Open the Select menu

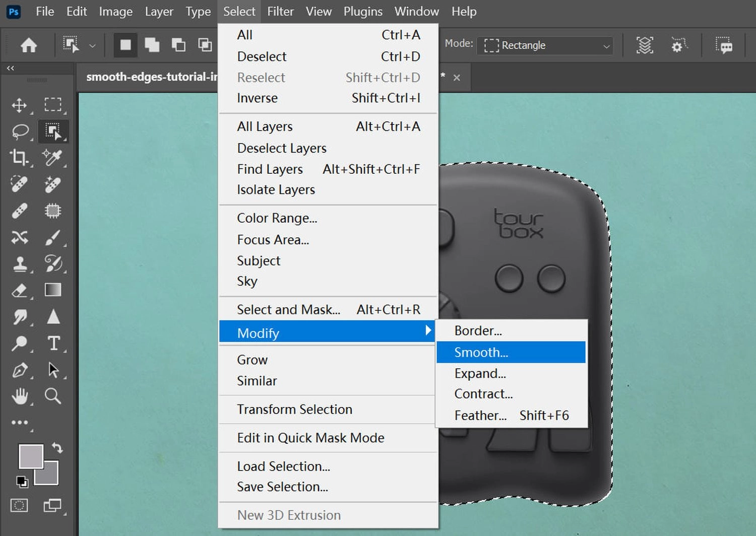pos(239,12)
